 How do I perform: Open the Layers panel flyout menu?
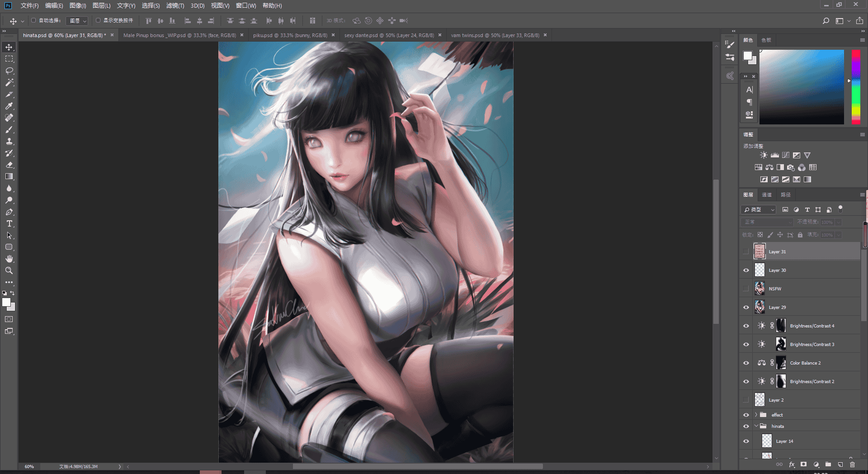pos(862,194)
